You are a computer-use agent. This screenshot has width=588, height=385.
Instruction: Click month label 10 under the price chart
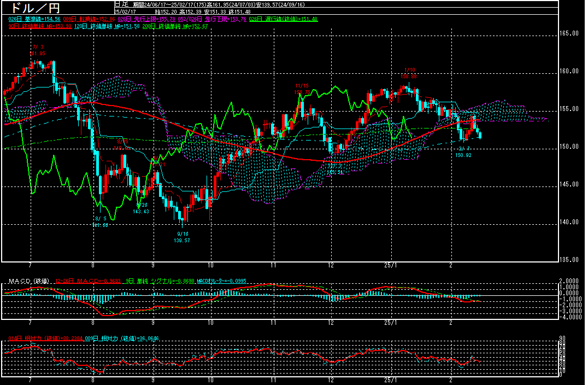tap(211, 265)
